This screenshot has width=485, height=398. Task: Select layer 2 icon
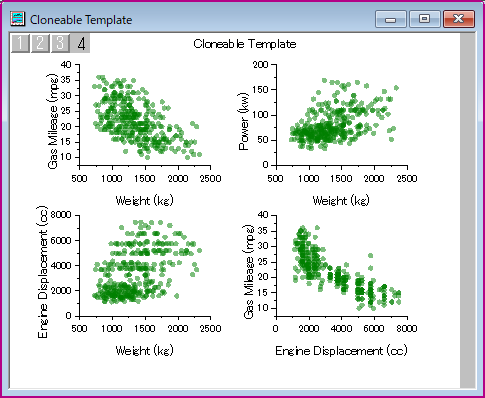tap(40, 43)
